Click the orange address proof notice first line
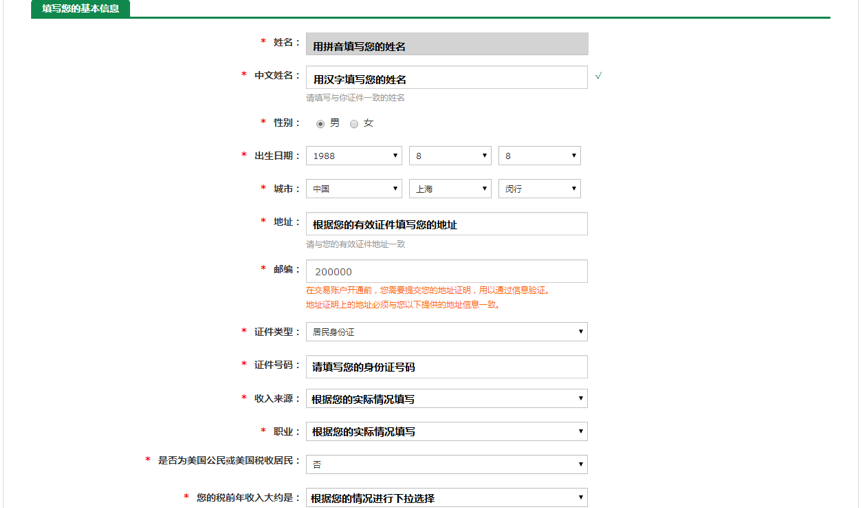Viewport: 864px width, 508px height. pyautogui.click(x=428, y=290)
